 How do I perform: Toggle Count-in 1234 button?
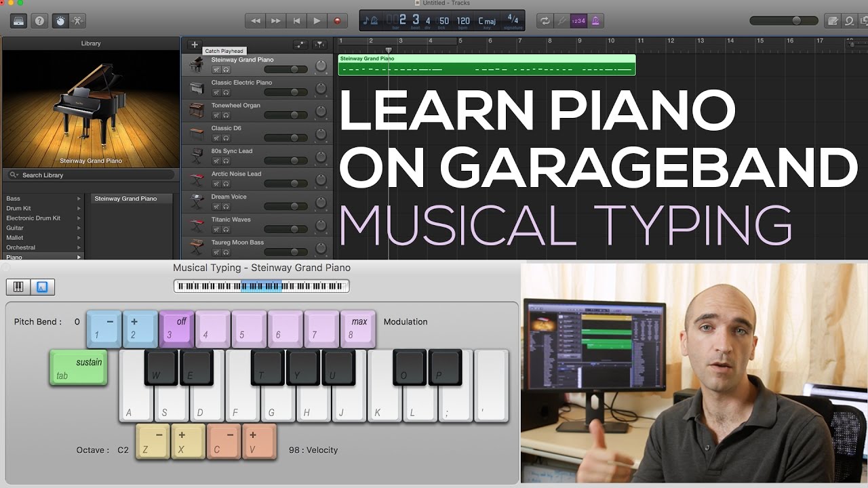[x=578, y=20]
